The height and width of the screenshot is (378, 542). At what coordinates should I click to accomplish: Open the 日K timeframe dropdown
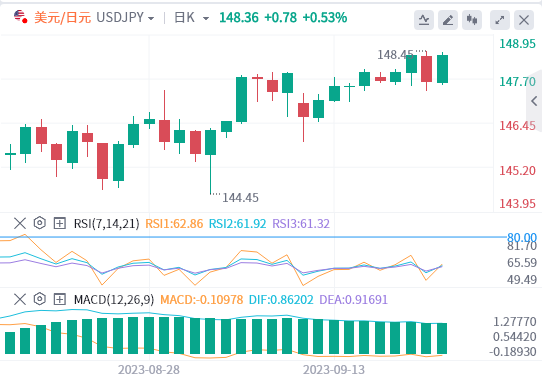(x=191, y=17)
